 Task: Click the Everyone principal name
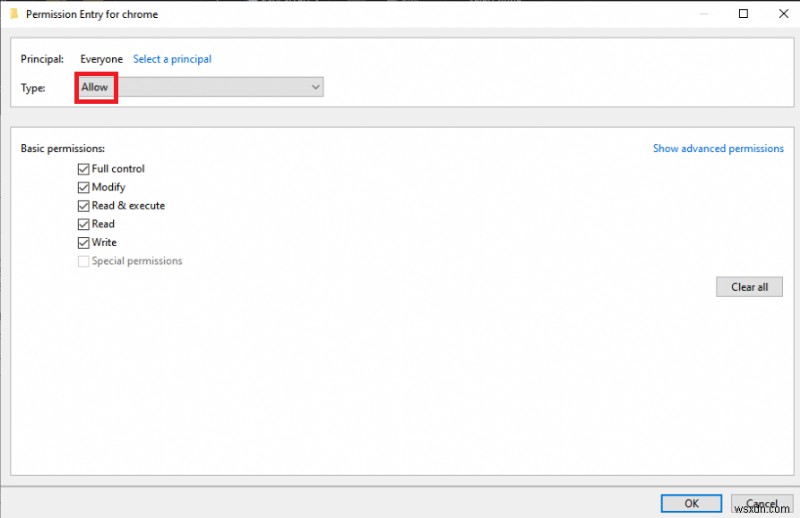click(x=101, y=59)
